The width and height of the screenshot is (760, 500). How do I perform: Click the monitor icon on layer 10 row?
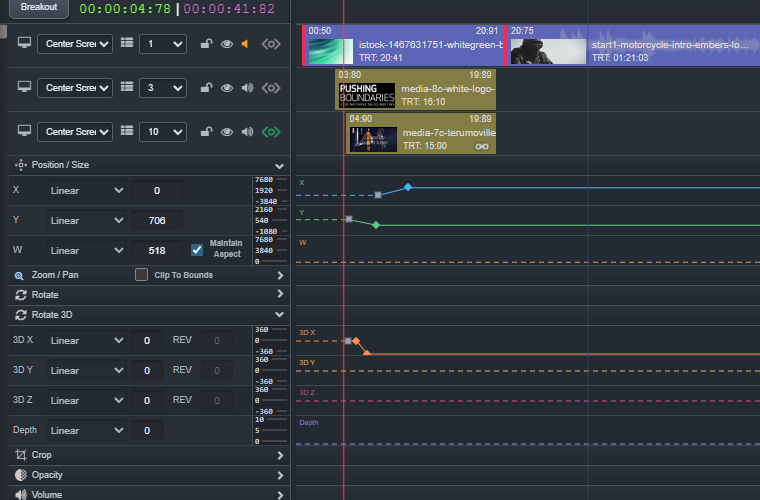pyautogui.click(x=24, y=131)
